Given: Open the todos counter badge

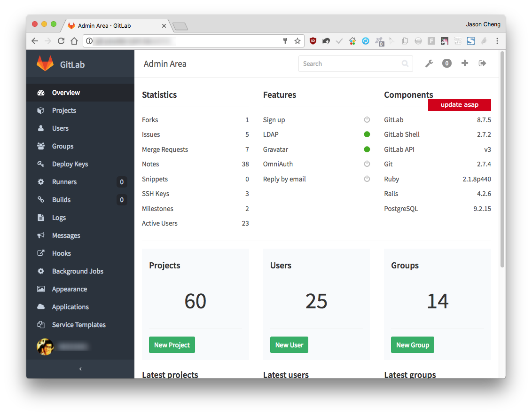Looking at the screenshot, I should coord(447,63).
